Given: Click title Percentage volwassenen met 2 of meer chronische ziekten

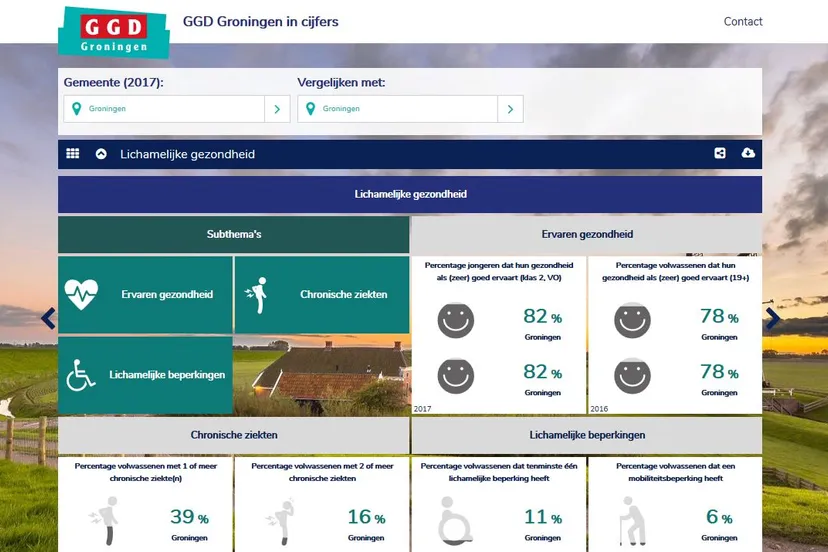Looking at the screenshot, I should point(322,472).
